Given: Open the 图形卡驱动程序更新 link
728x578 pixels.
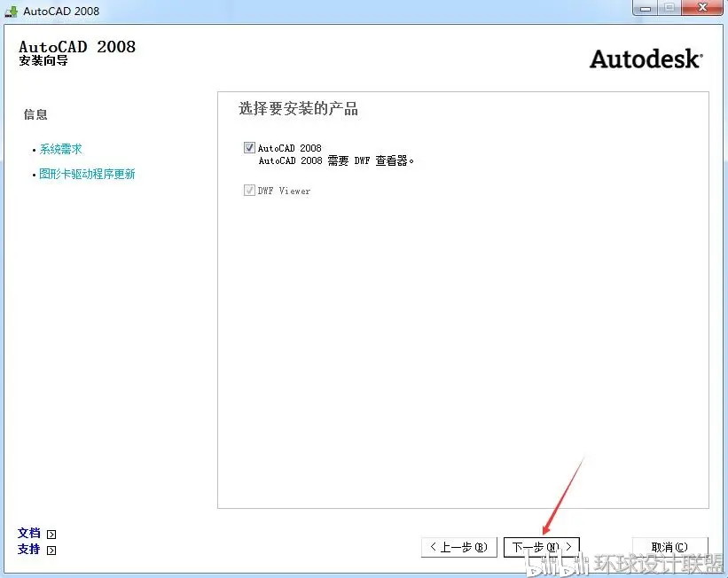Looking at the screenshot, I should 87,174.
